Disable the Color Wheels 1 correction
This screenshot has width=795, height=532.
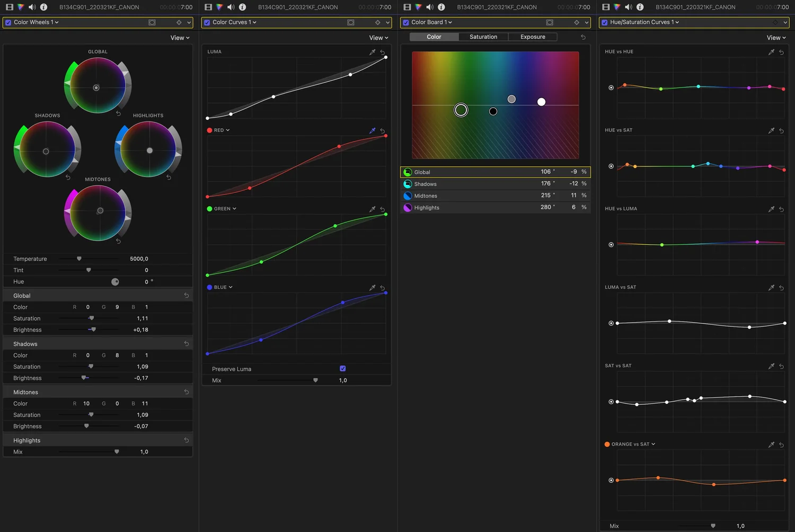pyautogui.click(x=7, y=22)
